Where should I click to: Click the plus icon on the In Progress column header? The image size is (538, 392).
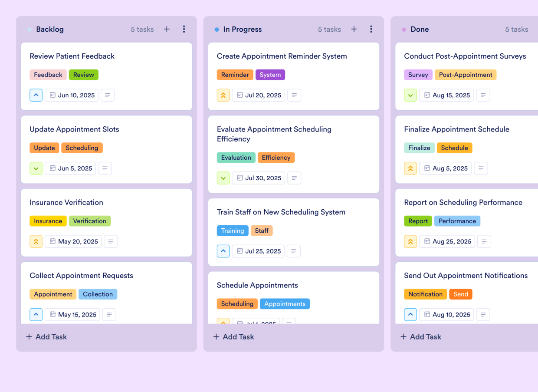[x=354, y=29]
